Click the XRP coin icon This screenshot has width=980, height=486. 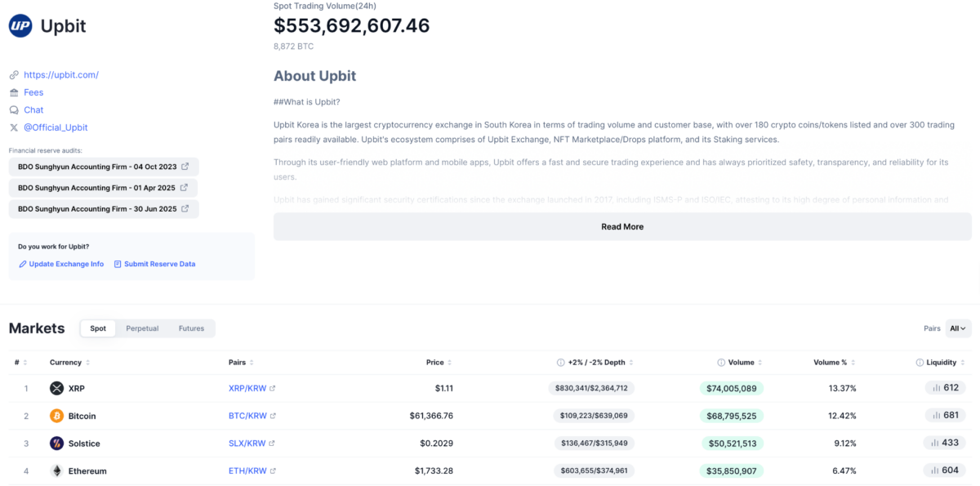56,388
